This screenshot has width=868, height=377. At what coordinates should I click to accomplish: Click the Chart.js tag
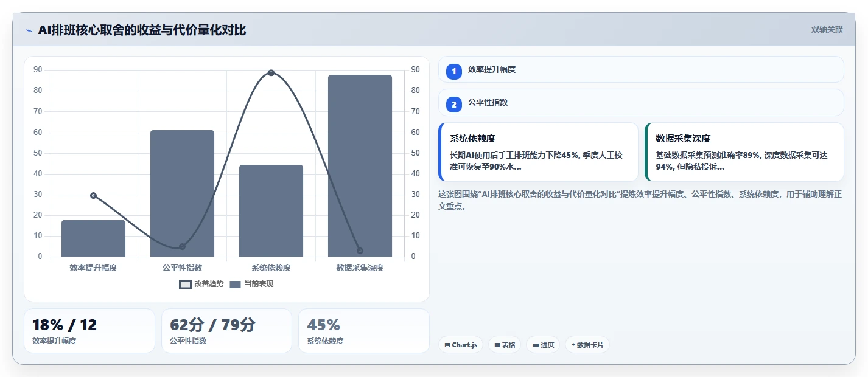[461, 345]
